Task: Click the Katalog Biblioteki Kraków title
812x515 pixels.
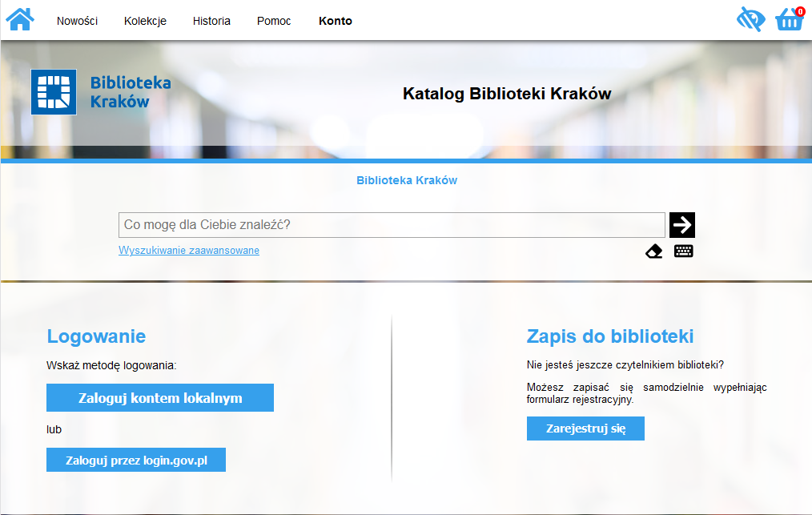Action: pyautogui.click(x=507, y=94)
